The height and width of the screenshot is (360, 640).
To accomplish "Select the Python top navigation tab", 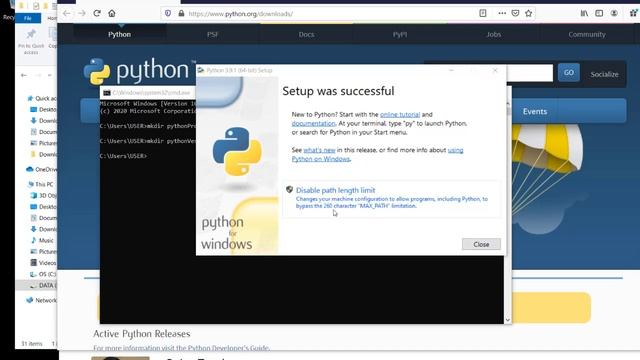I will 120,34.
